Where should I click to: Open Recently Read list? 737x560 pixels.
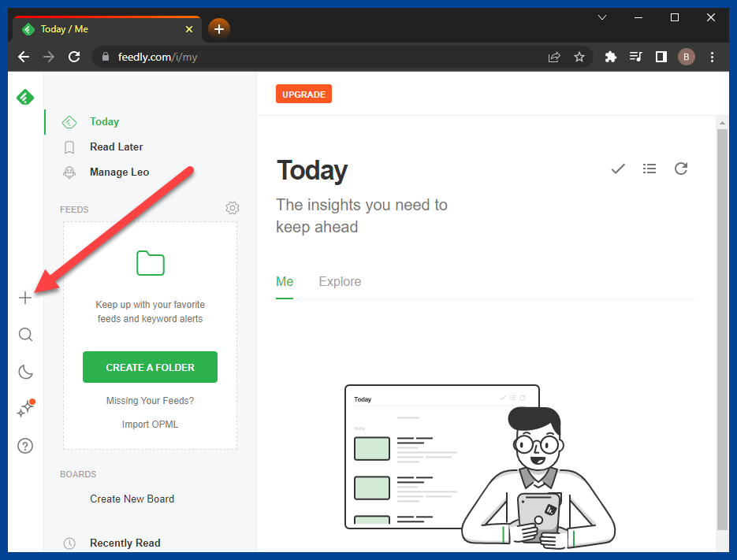click(x=125, y=543)
